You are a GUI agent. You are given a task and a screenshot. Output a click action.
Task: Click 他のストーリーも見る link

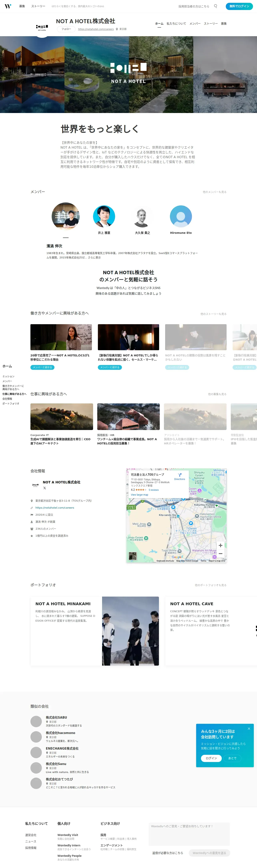tap(214, 314)
